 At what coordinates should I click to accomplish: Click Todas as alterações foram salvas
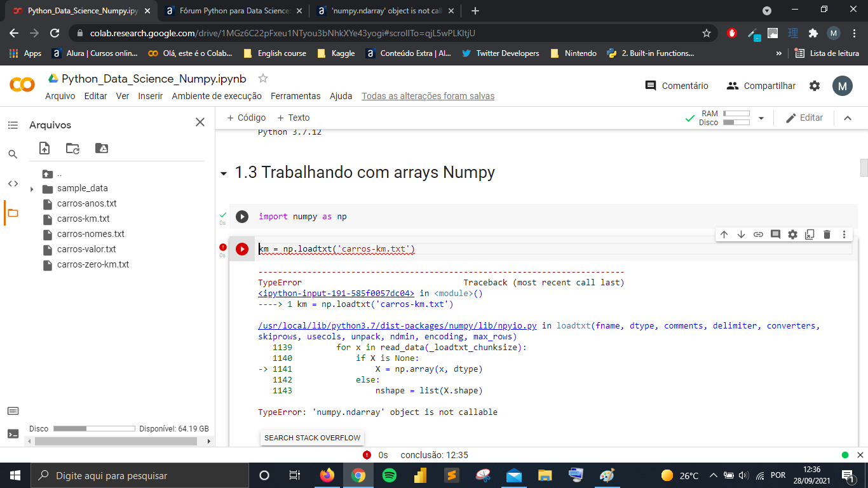[428, 96]
